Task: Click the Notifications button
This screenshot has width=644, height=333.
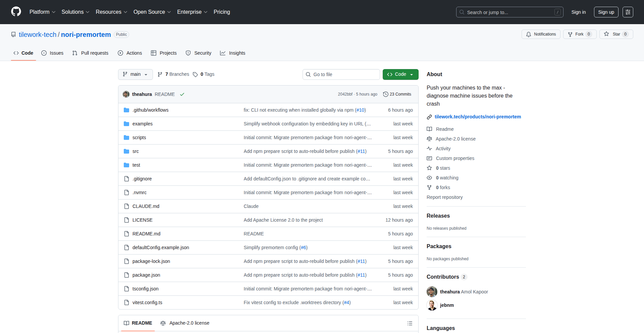Action: [541, 34]
